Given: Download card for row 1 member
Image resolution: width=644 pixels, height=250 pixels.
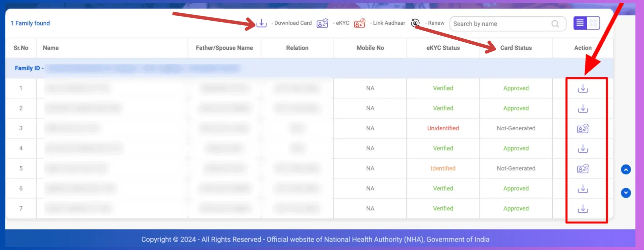Looking at the screenshot, I should [583, 88].
